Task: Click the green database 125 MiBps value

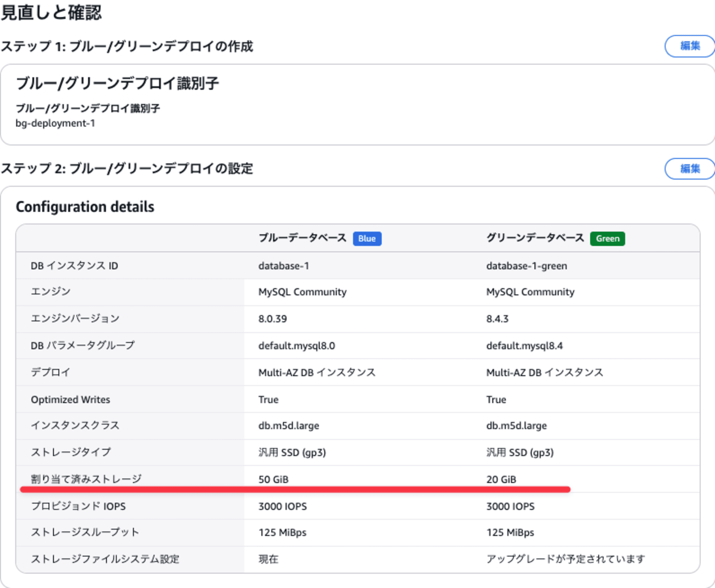Action: tap(510, 532)
